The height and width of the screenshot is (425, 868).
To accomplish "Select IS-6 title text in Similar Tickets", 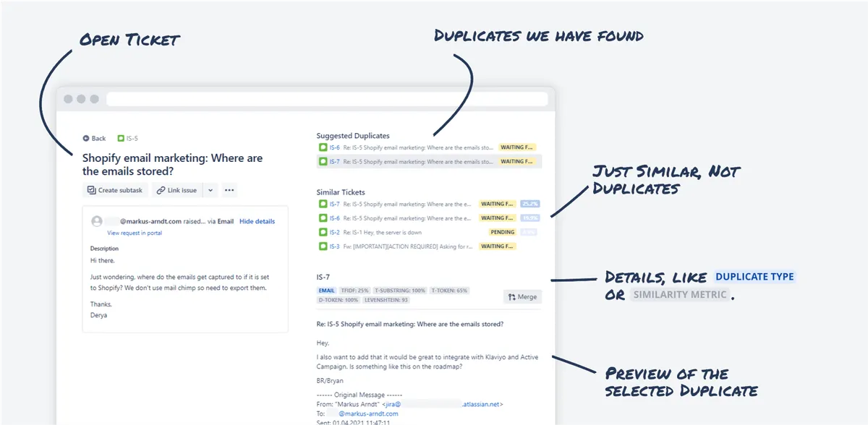I will click(x=408, y=218).
